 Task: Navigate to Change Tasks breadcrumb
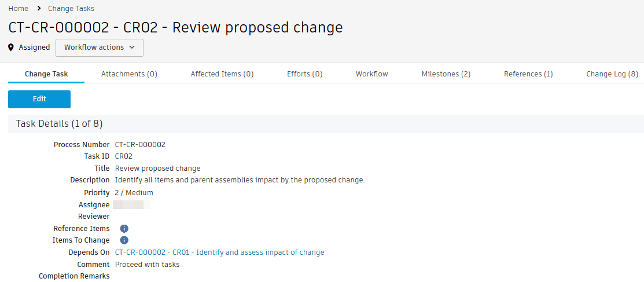71,9
